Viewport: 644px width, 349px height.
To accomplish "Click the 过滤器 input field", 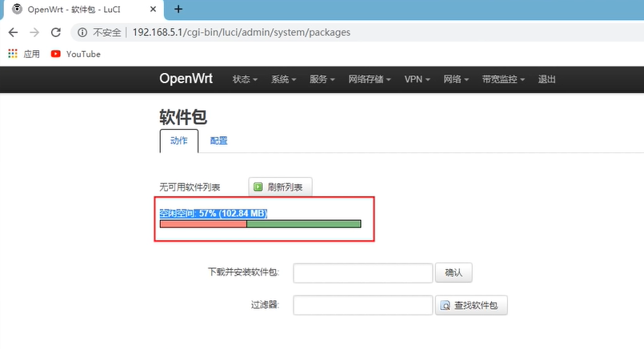I will pos(363,306).
